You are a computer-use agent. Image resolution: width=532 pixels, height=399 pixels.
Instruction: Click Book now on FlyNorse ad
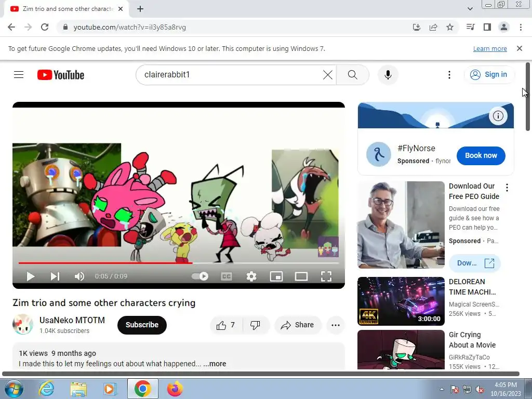[x=481, y=156]
